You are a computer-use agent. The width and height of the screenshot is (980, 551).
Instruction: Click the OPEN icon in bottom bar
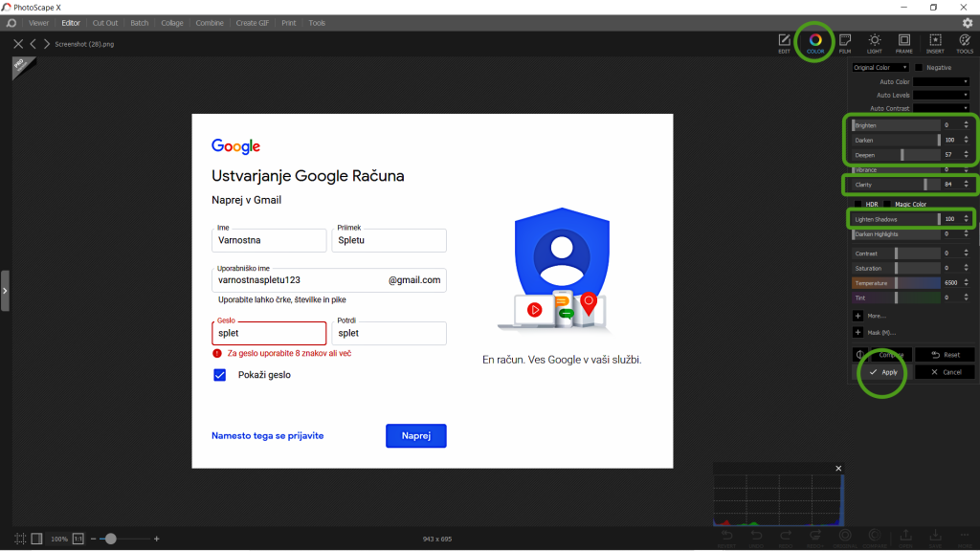pos(905,538)
